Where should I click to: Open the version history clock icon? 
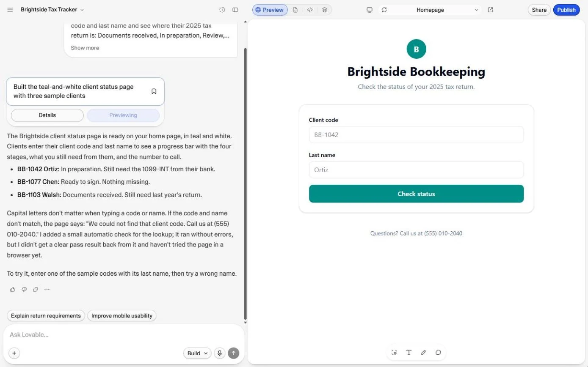pyautogui.click(x=222, y=10)
